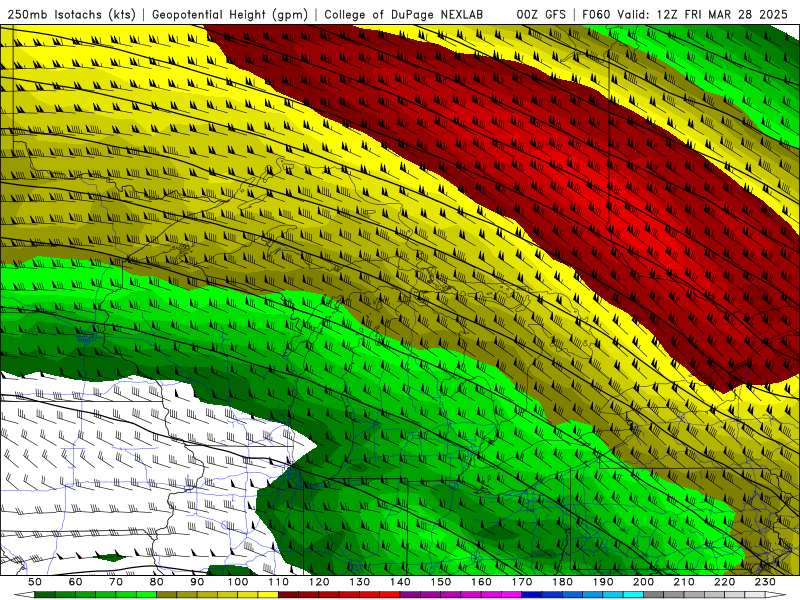
Task: Select the dark red swatch after 110
Action: tap(288, 594)
